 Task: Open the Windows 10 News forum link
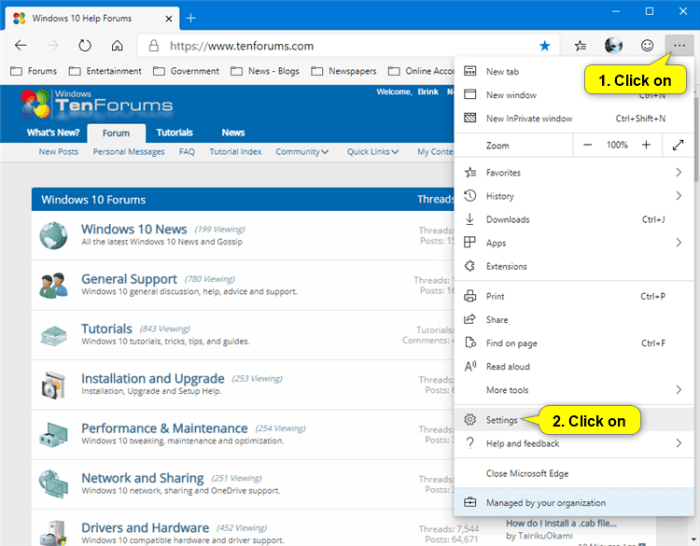(134, 229)
